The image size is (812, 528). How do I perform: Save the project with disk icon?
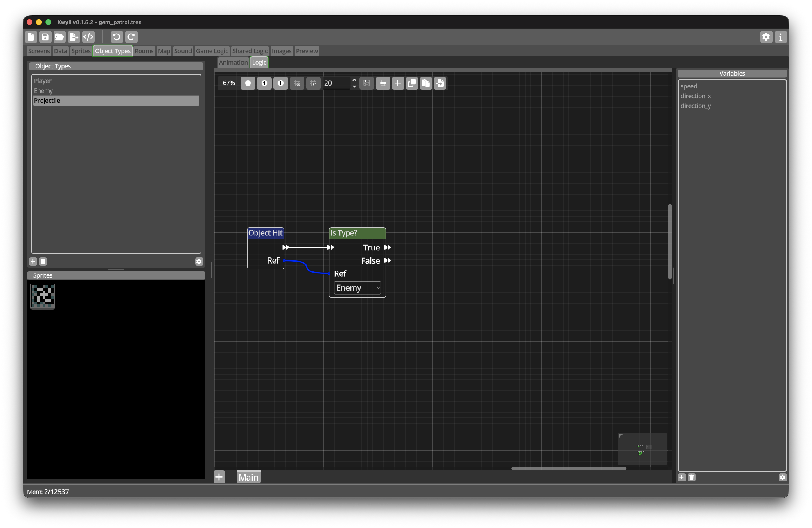[45, 37]
